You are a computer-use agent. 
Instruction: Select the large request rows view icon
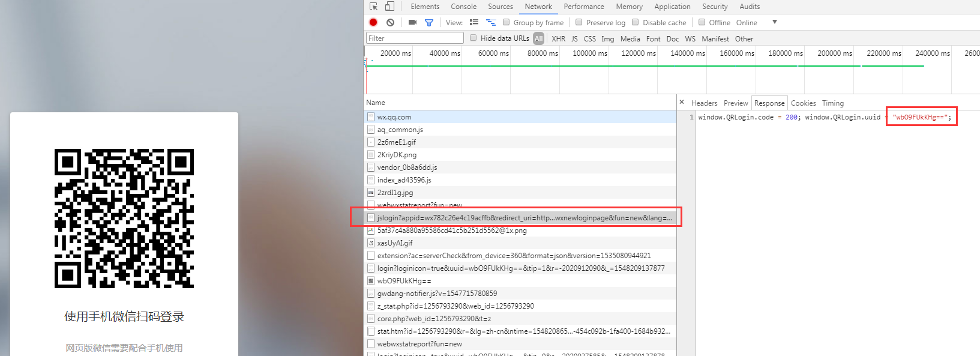tap(474, 22)
